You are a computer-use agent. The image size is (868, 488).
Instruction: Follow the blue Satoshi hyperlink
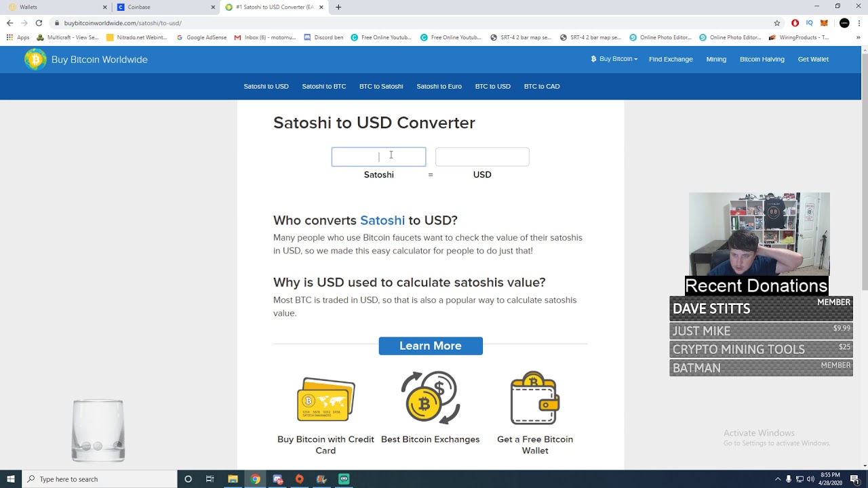[x=382, y=220]
